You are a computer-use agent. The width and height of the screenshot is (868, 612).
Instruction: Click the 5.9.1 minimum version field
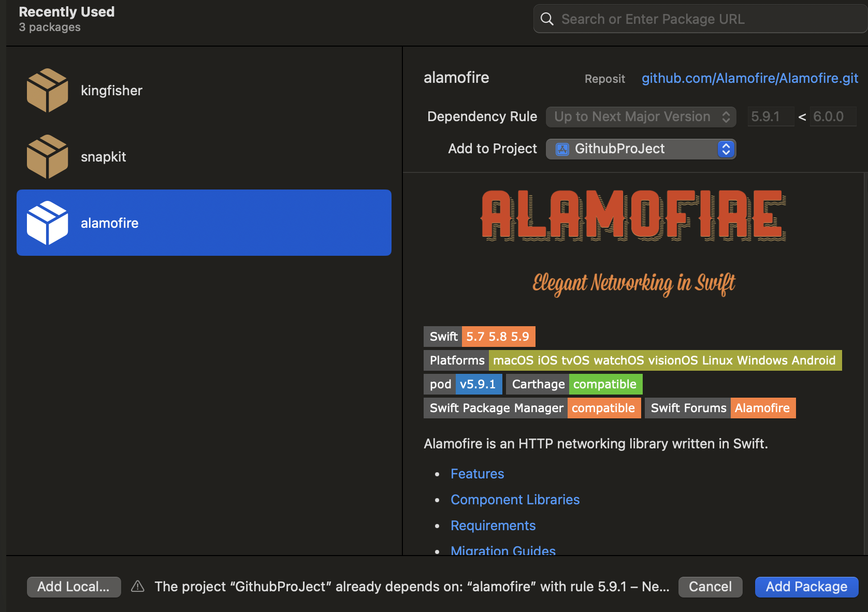coord(771,116)
